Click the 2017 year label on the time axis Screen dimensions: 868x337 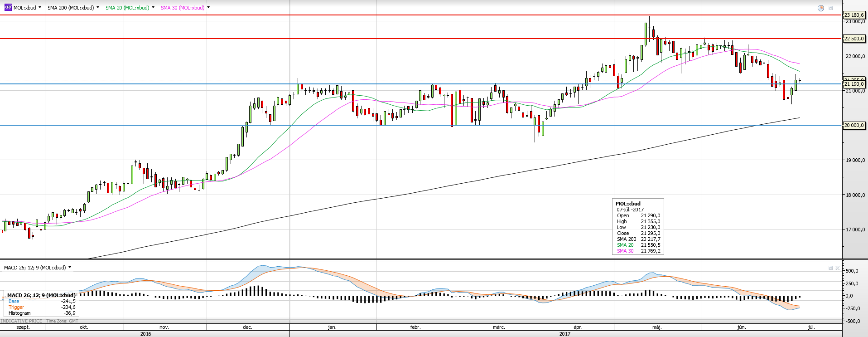pos(565,334)
